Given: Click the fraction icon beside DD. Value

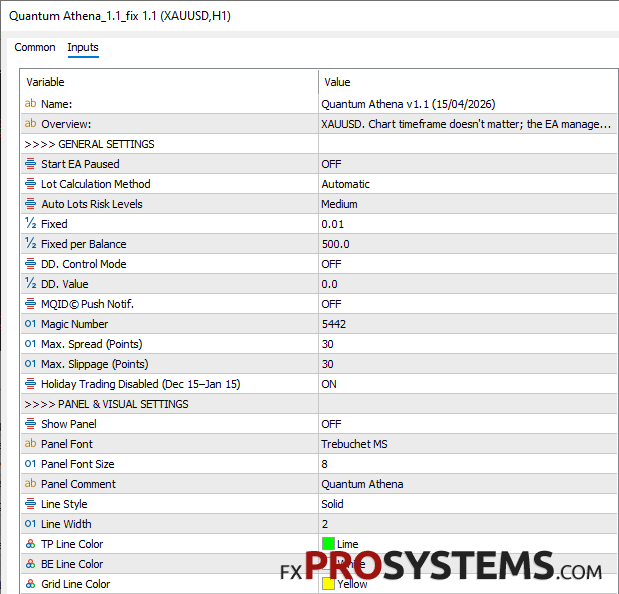Looking at the screenshot, I should 30,284.
